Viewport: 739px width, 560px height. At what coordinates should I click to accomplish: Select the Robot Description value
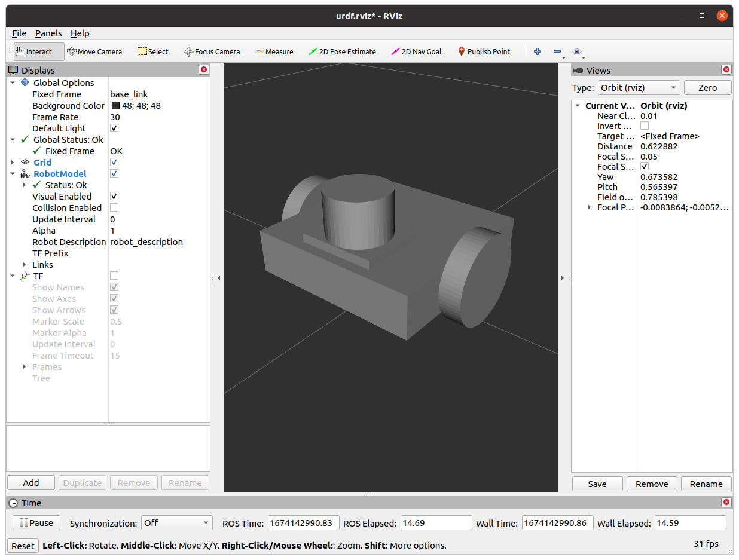[146, 241]
